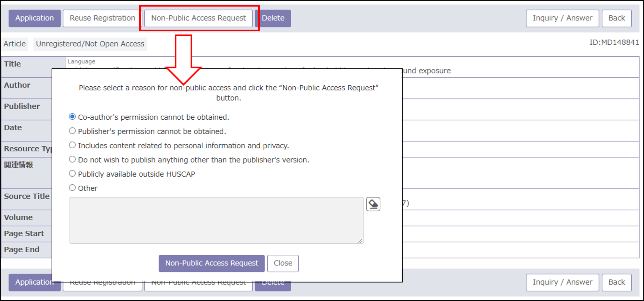This screenshot has width=644, height=301.
Task: Click the bottom Back button
Action: coord(617,282)
